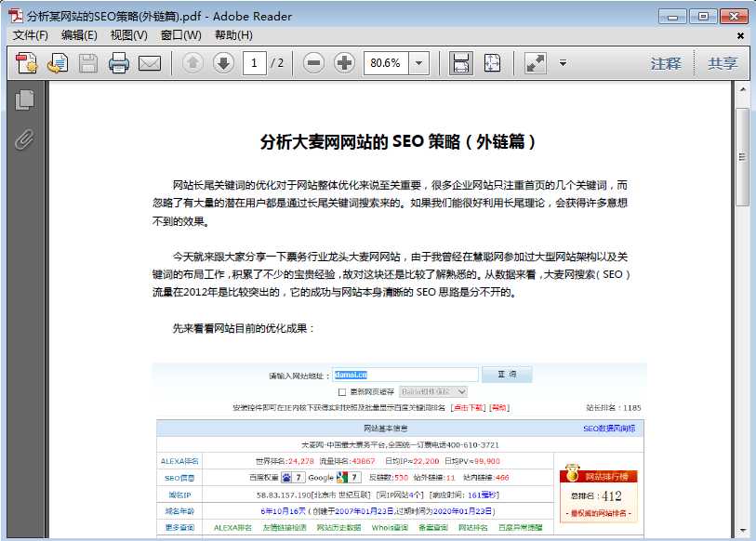Click the Adobe PDF title bar icon
This screenshot has height=541, width=756.
click(x=16, y=16)
